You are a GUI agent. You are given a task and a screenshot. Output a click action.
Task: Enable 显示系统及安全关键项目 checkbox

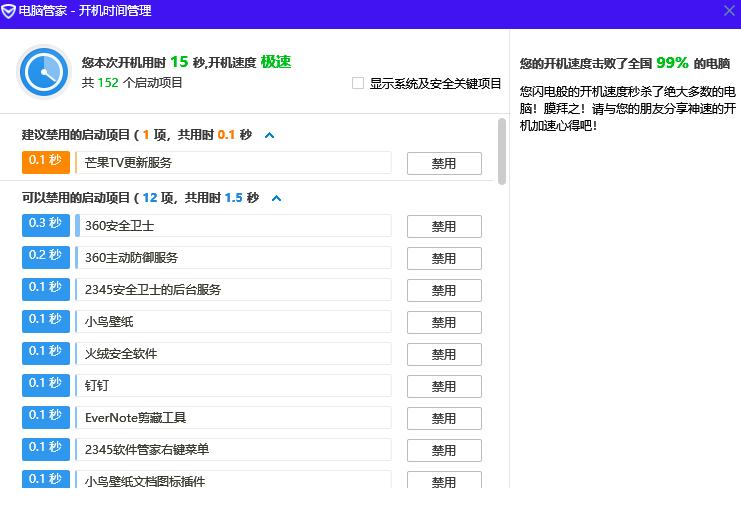click(x=358, y=83)
